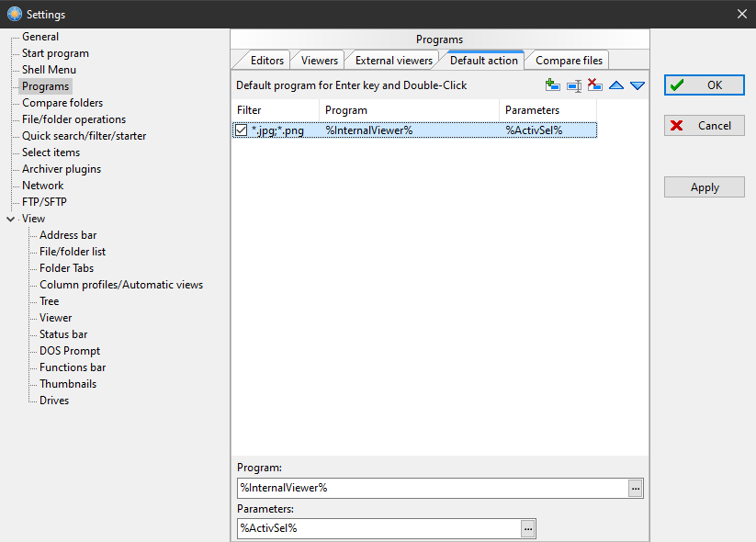Click the Cancel button
The height and width of the screenshot is (542, 756).
705,125
